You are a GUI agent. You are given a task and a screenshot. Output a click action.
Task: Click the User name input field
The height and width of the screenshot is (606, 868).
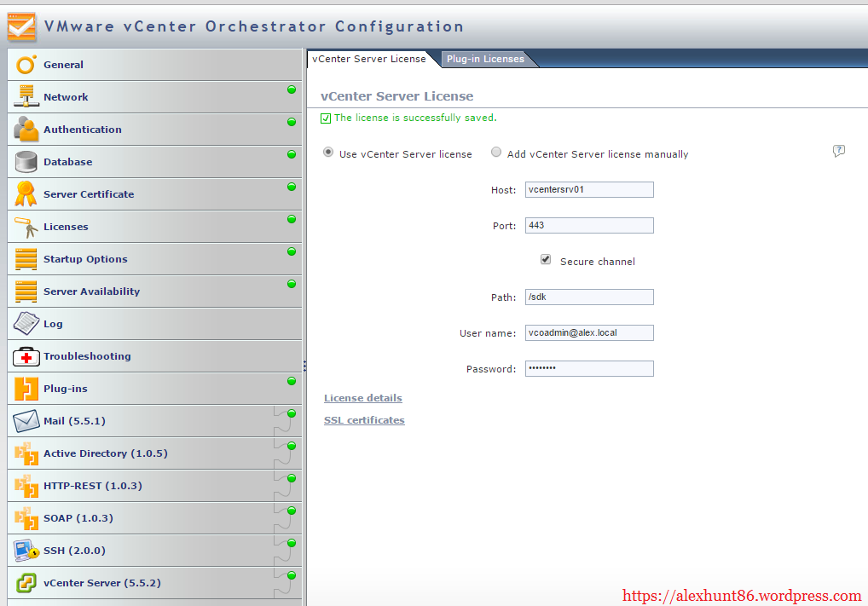pyautogui.click(x=589, y=332)
